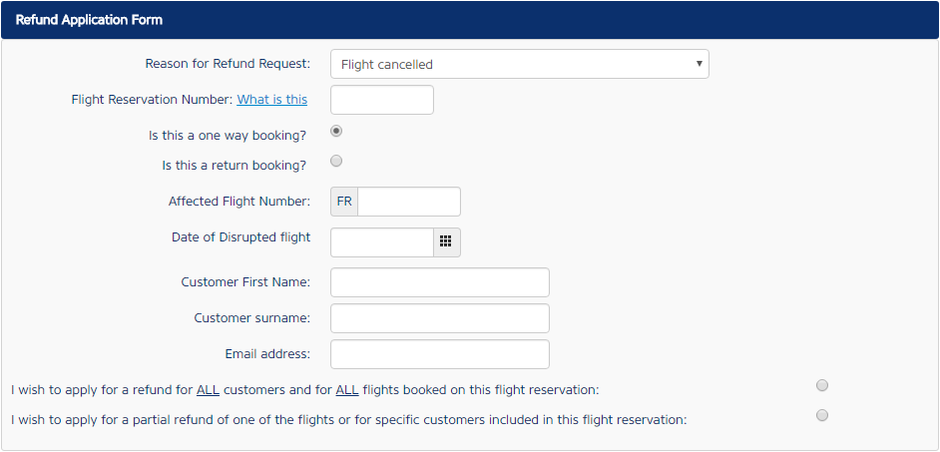
Task: Click the FR flight prefix box
Action: (x=344, y=202)
